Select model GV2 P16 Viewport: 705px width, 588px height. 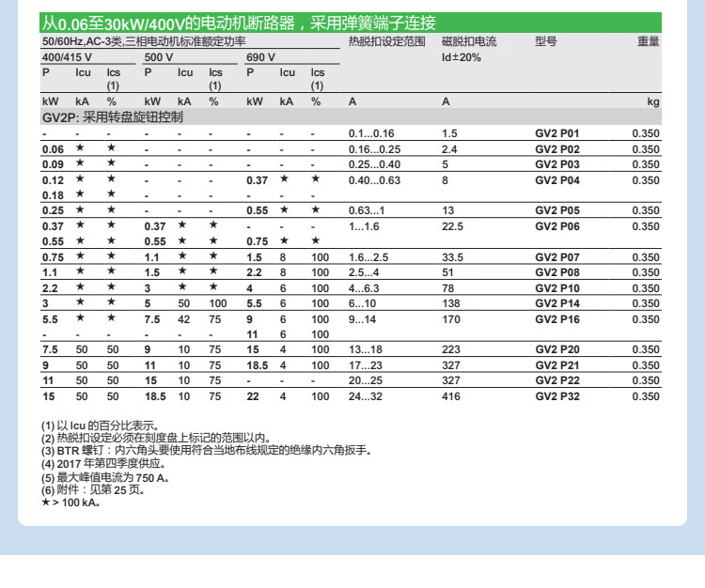(557, 319)
